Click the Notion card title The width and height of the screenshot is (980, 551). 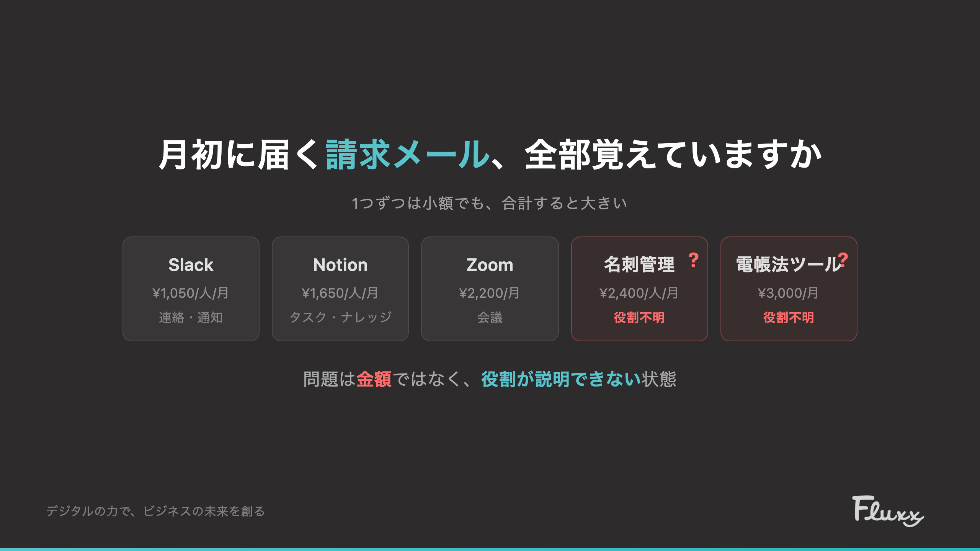tap(340, 265)
